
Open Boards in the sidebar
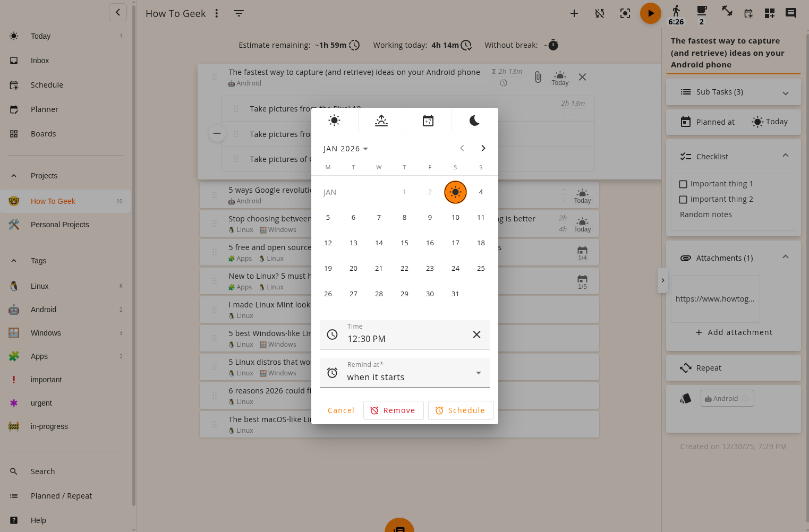(x=66, y=134)
